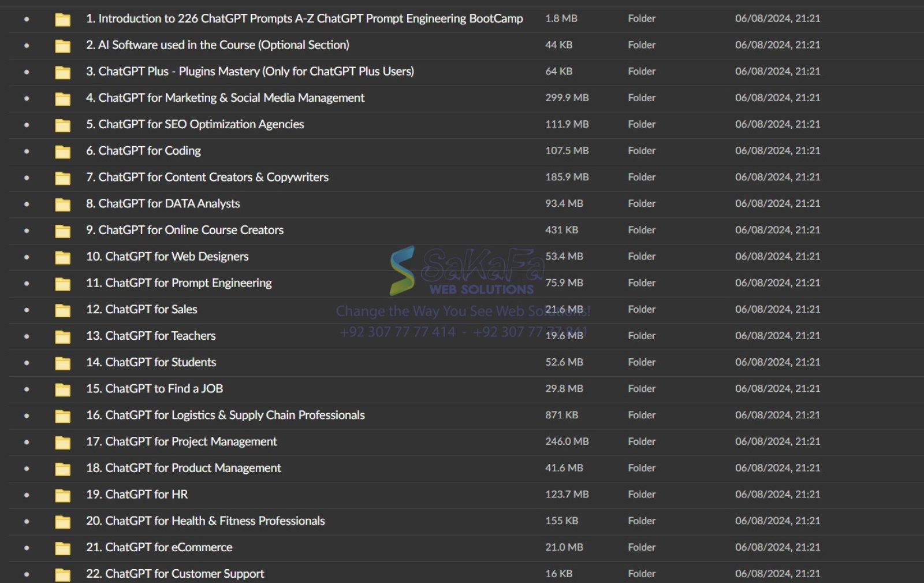Select the bullet next to ChatGPT to Find a JOB
This screenshot has height=583, width=924.
pyautogui.click(x=27, y=389)
